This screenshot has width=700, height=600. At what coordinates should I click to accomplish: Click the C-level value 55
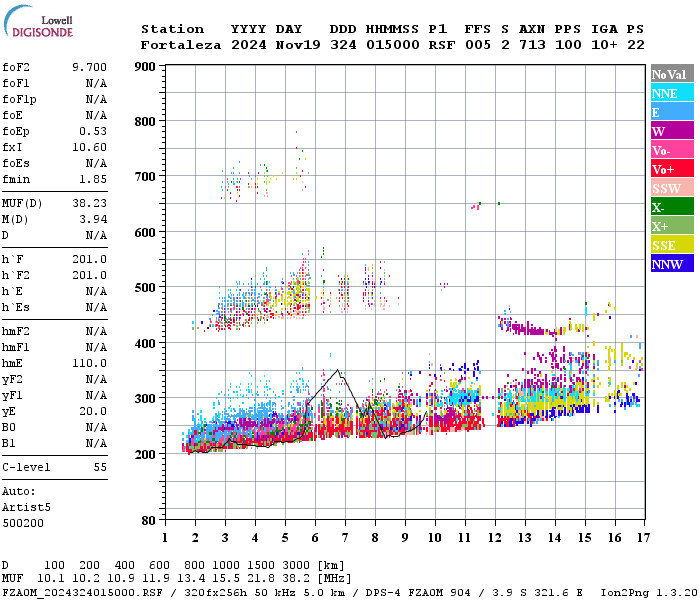pos(100,467)
